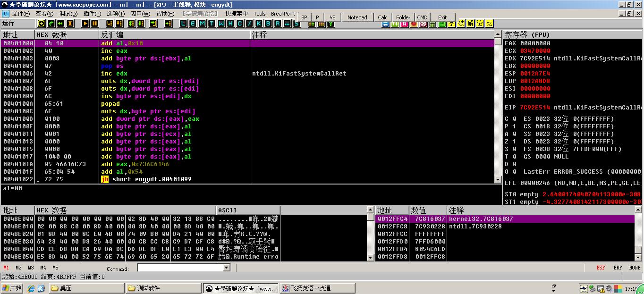The image size is (644, 294).
Task: Pause execution with the pause icon
Action: click(94, 23)
